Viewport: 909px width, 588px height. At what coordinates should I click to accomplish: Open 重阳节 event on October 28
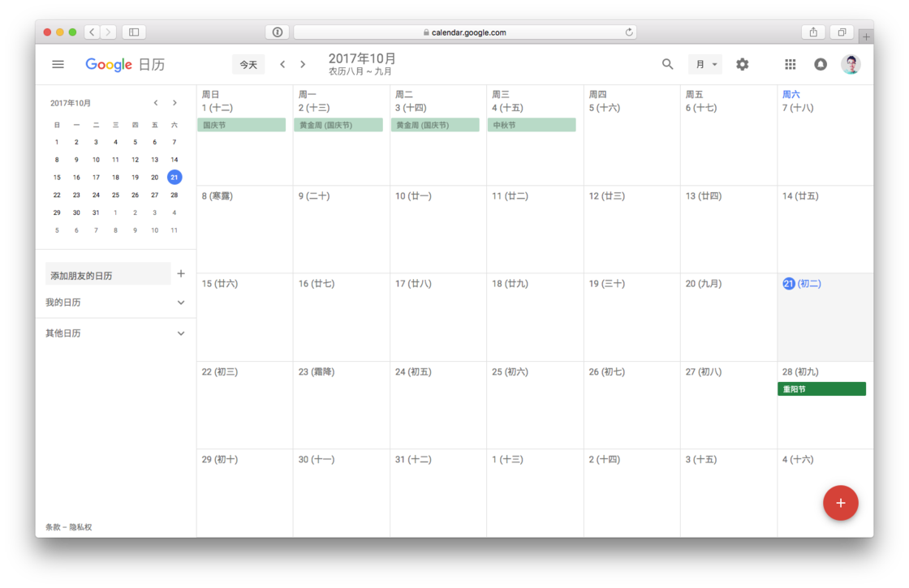(x=821, y=388)
